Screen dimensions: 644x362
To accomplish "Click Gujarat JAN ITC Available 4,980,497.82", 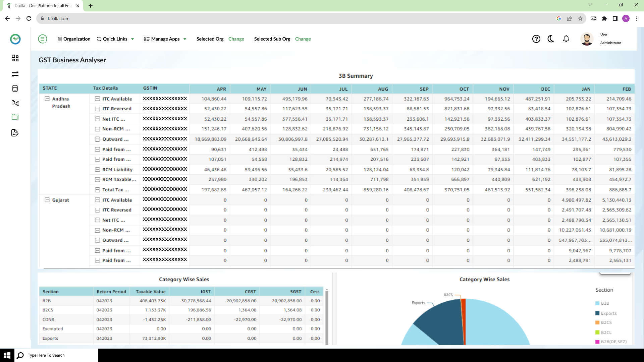I will coord(576,200).
